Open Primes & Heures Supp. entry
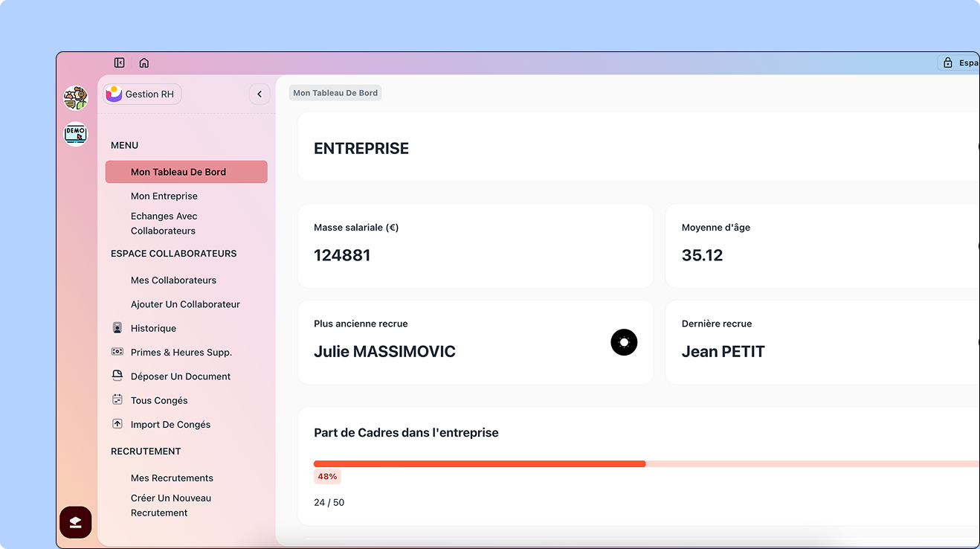980x549 pixels. tap(181, 353)
